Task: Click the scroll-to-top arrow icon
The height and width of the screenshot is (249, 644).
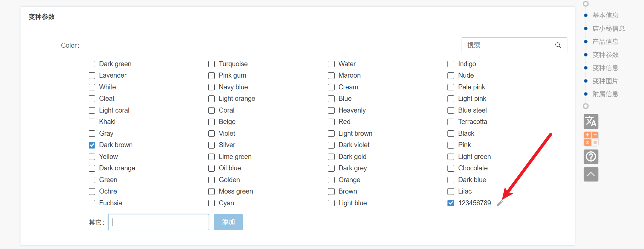Action: tap(591, 174)
